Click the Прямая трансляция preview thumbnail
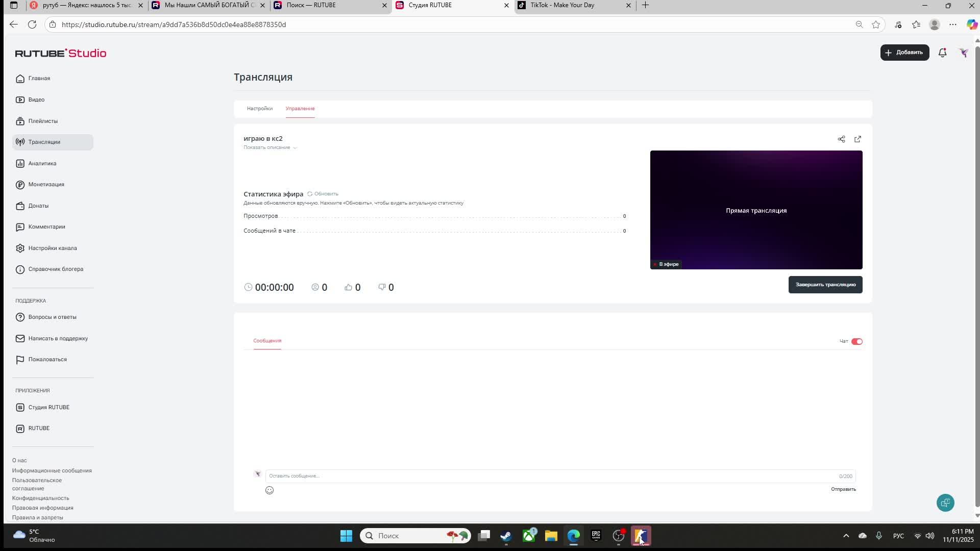This screenshot has height=551, width=980. (756, 210)
